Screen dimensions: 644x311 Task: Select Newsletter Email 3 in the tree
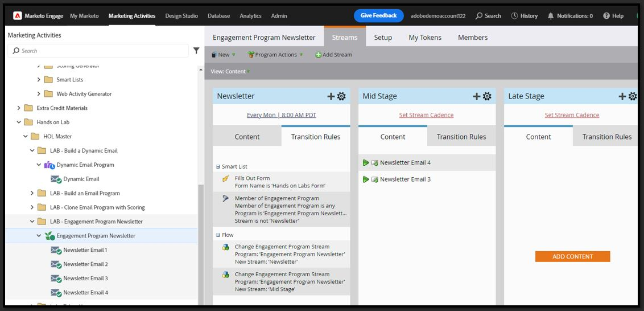coord(85,279)
